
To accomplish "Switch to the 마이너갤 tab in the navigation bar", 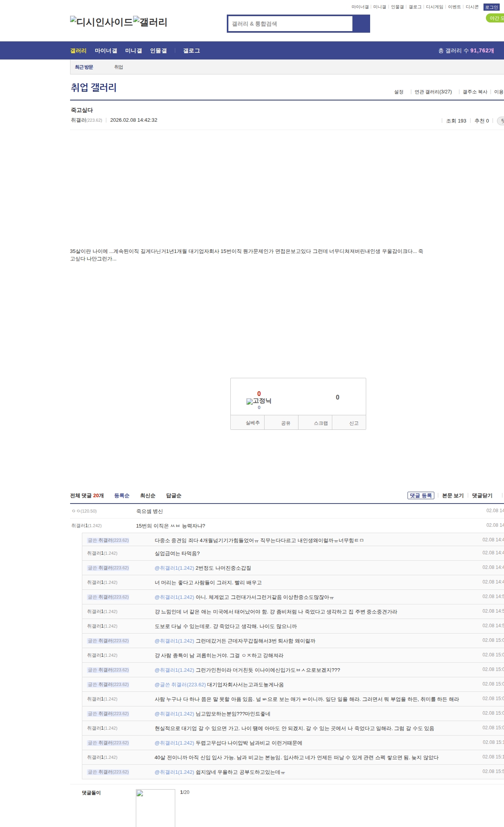I will click(x=106, y=51).
